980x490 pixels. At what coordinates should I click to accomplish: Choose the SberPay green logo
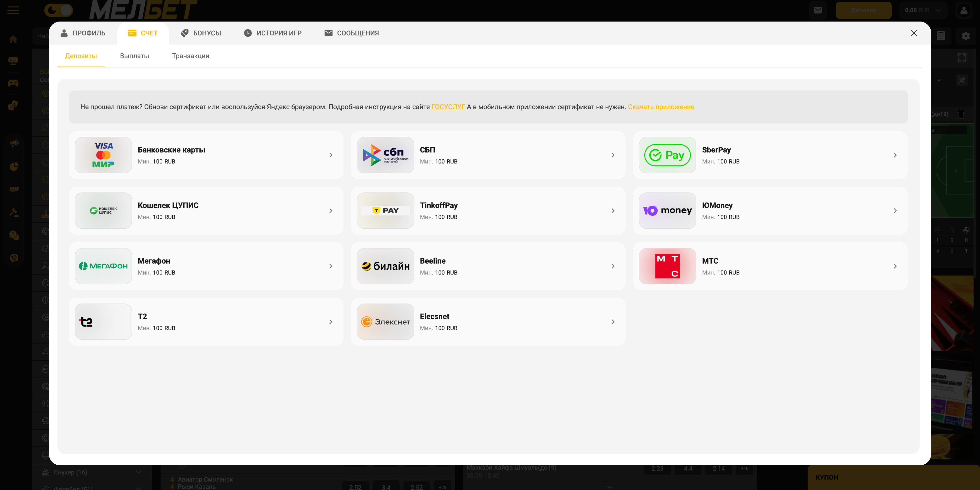pyautogui.click(x=667, y=155)
